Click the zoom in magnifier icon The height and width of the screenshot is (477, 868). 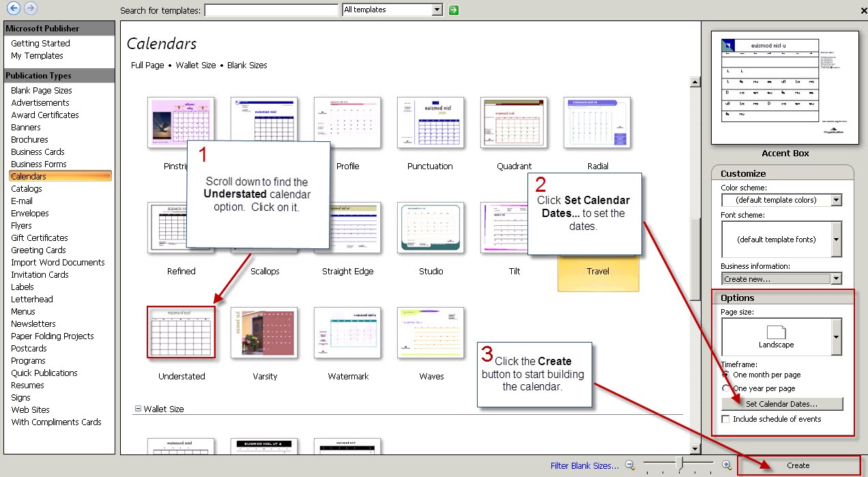pos(727,465)
